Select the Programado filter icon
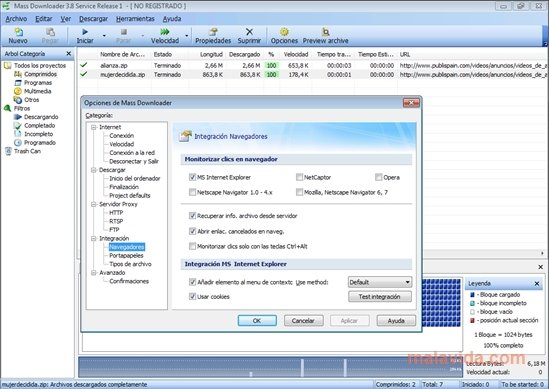Screen dimensions: 549x389 (x=18, y=143)
